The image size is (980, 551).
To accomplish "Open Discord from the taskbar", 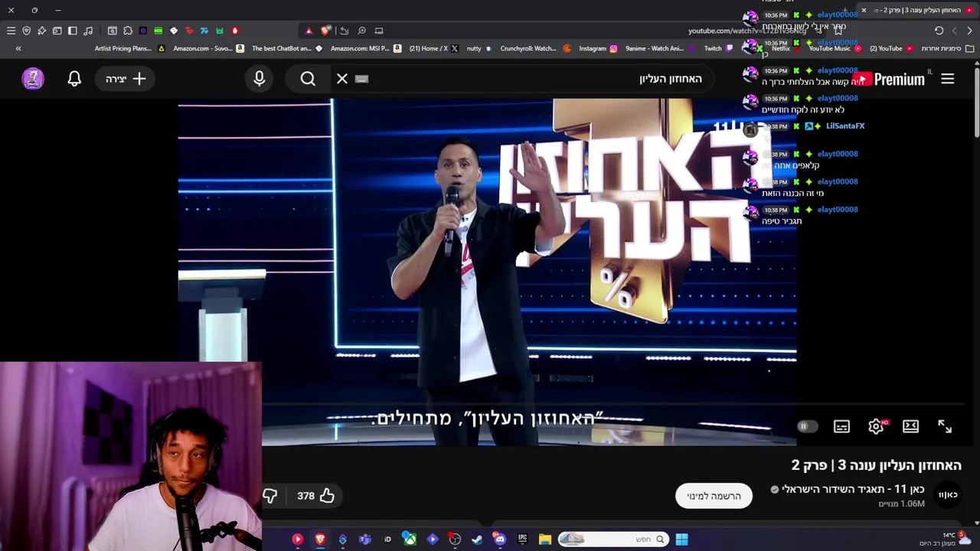I will coord(500,540).
